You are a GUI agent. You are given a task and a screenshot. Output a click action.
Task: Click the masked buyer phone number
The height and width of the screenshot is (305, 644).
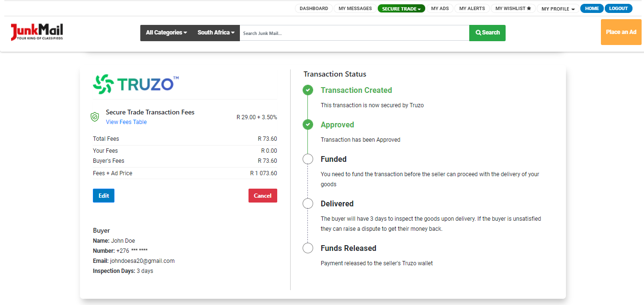tap(132, 251)
